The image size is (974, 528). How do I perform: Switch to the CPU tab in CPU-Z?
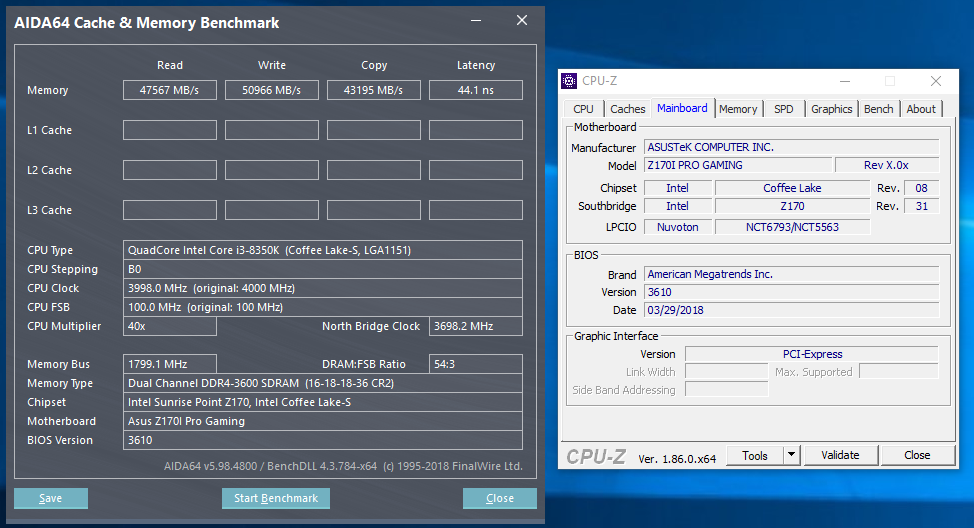[x=583, y=109]
